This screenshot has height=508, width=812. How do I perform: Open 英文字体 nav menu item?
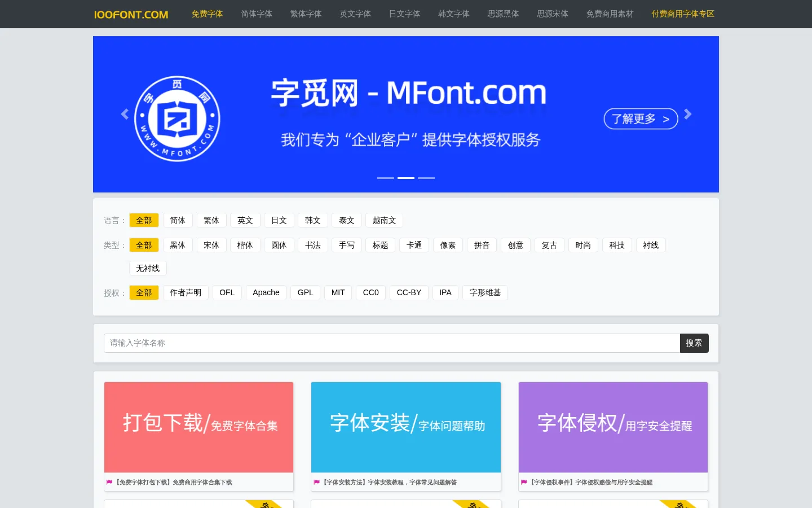pyautogui.click(x=355, y=14)
